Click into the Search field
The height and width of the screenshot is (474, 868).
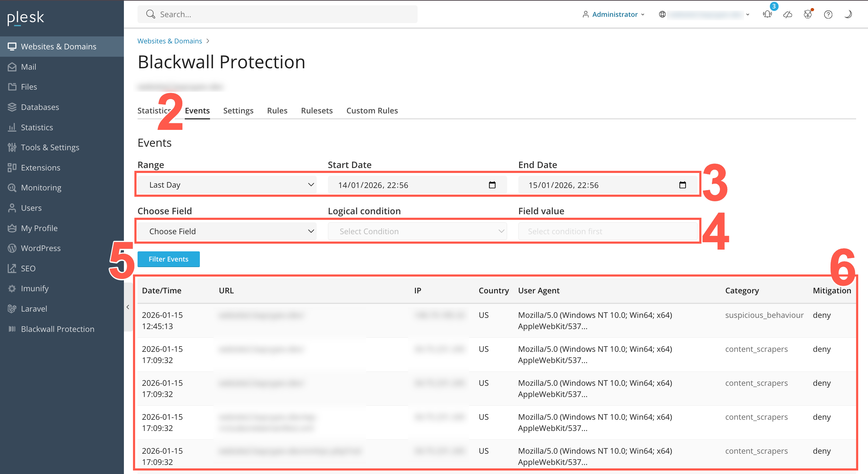277,14
